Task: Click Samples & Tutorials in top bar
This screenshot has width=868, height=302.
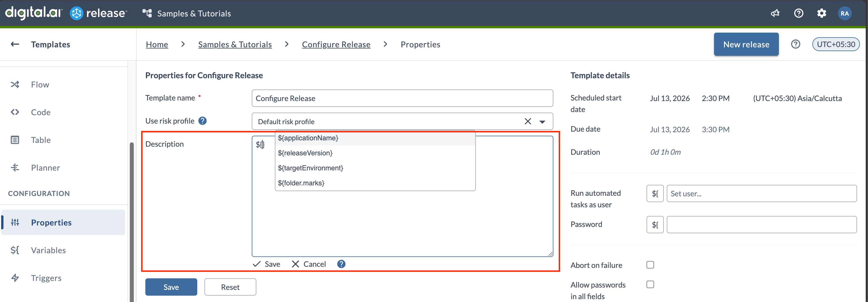Action: [x=194, y=14]
